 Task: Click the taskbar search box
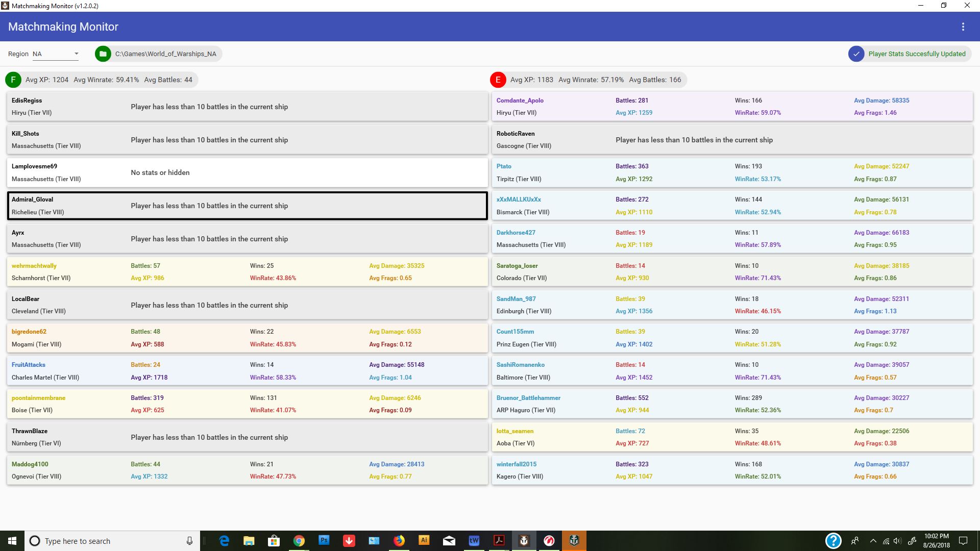[x=112, y=541]
